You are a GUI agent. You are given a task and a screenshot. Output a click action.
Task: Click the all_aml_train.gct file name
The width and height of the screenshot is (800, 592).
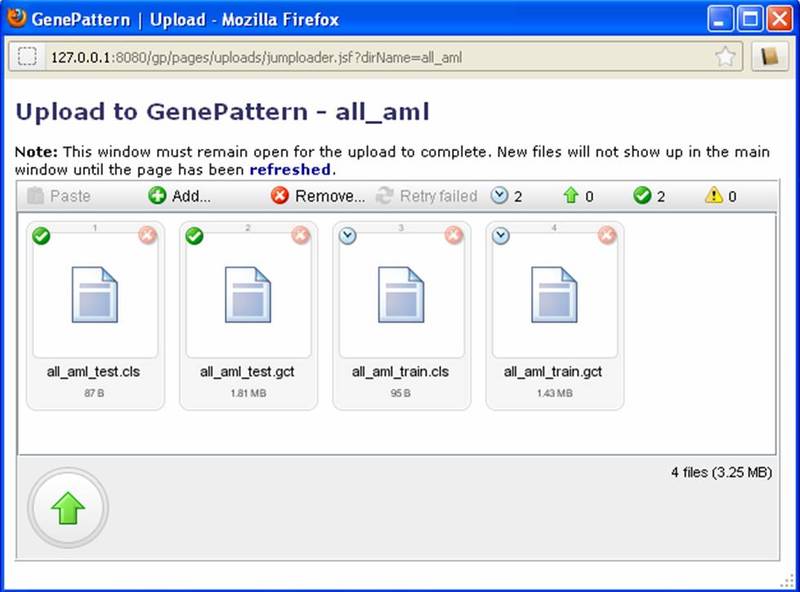pos(553,372)
